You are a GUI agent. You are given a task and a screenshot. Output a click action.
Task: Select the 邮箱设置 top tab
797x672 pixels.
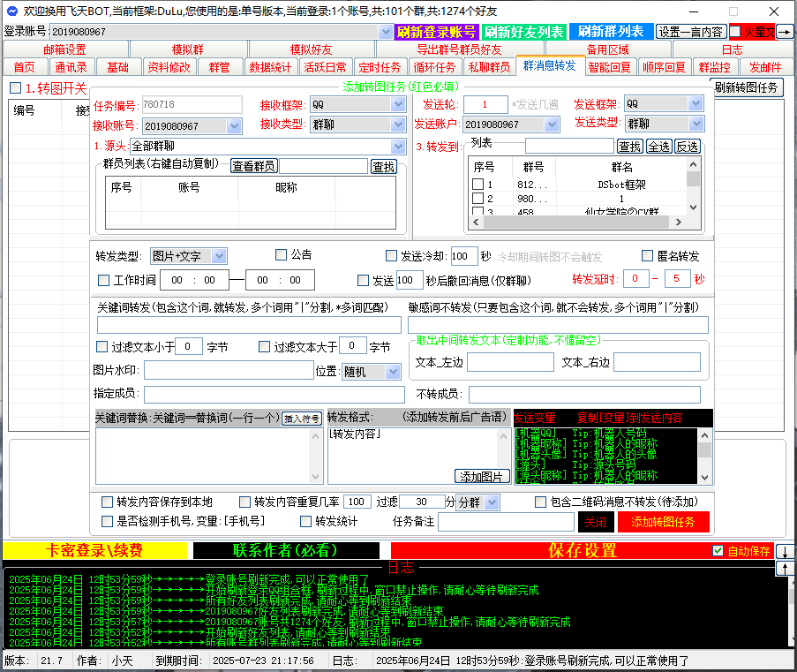click(x=65, y=49)
